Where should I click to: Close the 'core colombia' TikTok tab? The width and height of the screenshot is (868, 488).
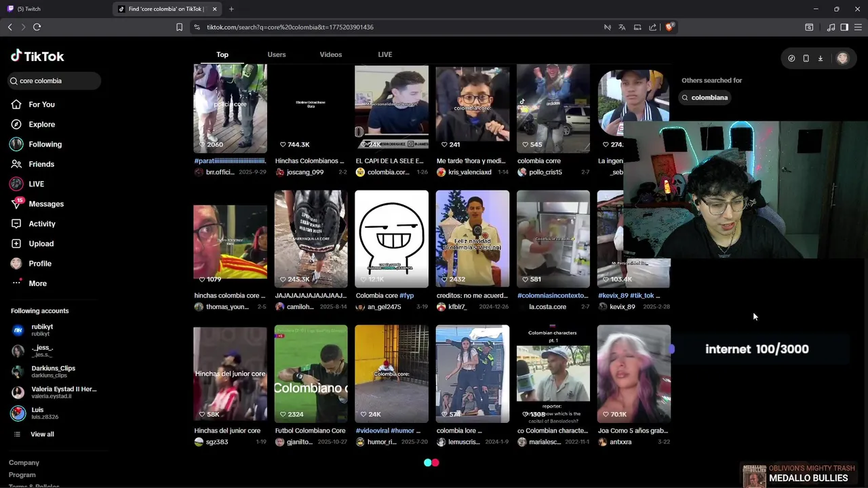pos(215,9)
